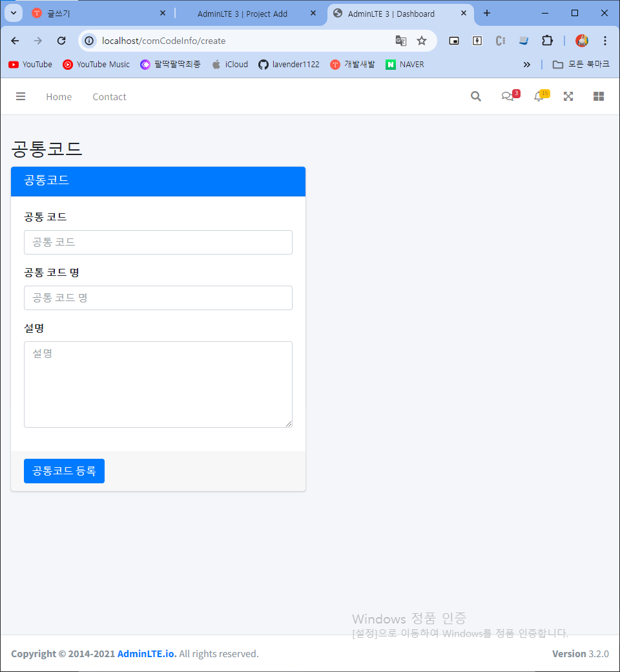The width and height of the screenshot is (620, 672).
Task: Open AdminLTE.io footer link
Action: [x=146, y=654]
